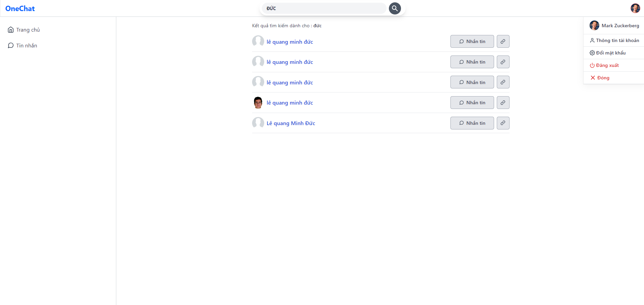Screen dimensions: 644x305
Task: Click Nhắn tin for first result
Action: click(472, 41)
